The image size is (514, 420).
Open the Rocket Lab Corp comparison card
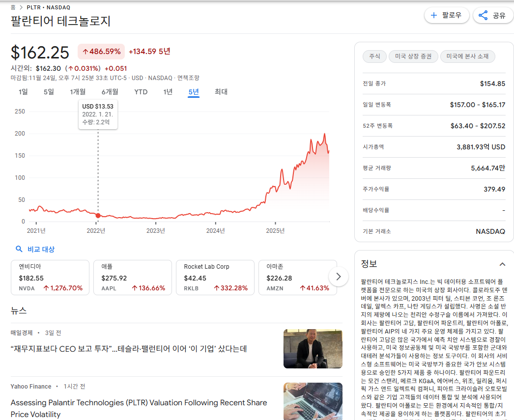[x=215, y=278]
